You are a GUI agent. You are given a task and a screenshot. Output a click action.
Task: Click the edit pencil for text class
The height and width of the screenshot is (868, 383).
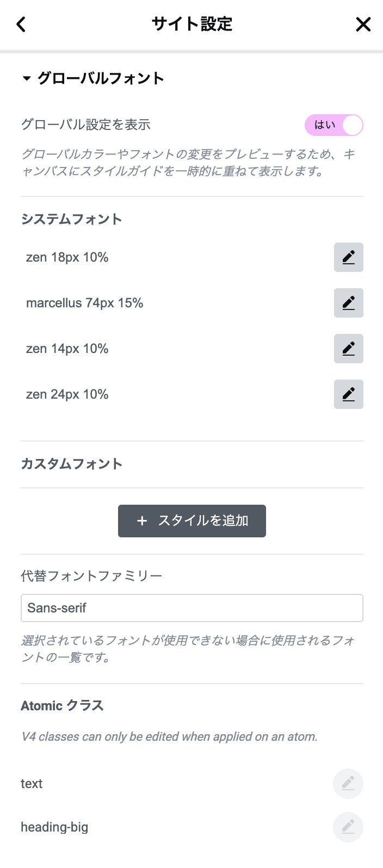(348, 784)
